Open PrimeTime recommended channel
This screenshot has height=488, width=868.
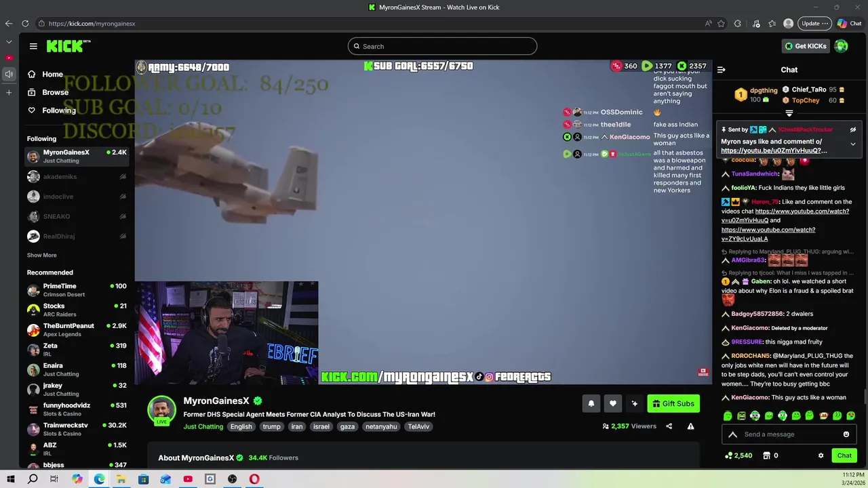pyautogui.click(x=77, y=290)
